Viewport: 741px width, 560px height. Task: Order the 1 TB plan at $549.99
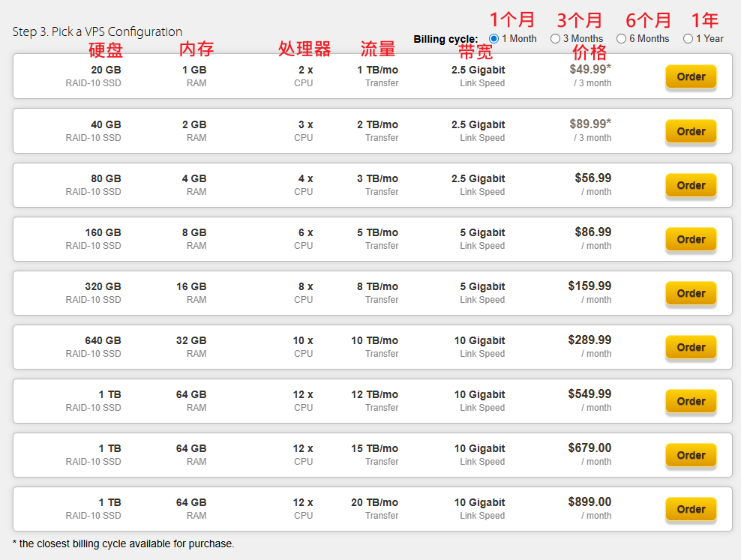(x=690, y=401)
